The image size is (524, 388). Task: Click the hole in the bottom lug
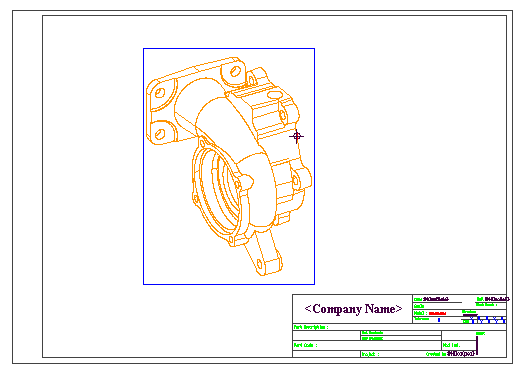click(260, 264)
